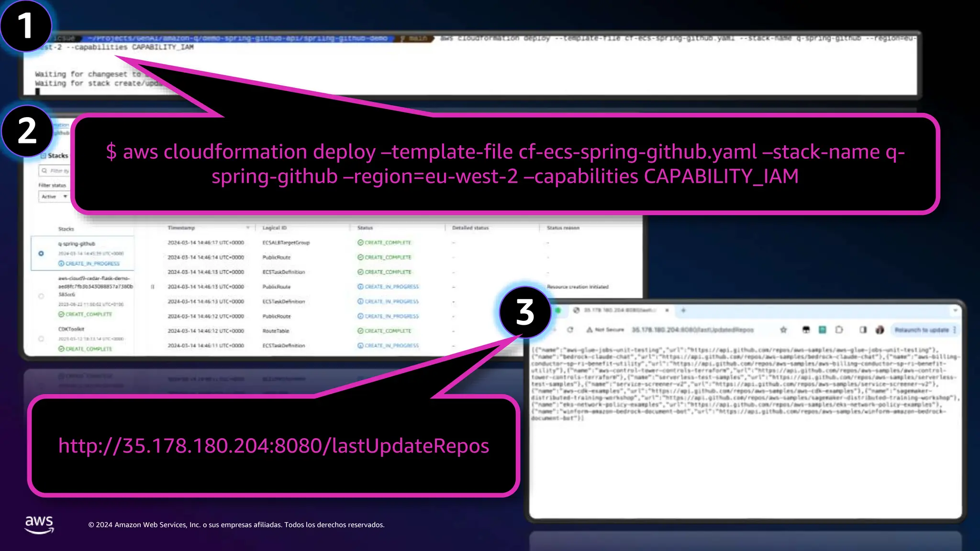Click timestamp 2024-03-14 14:46:11 UTC+0000
The image size is (980, 551).
[206, 345]
